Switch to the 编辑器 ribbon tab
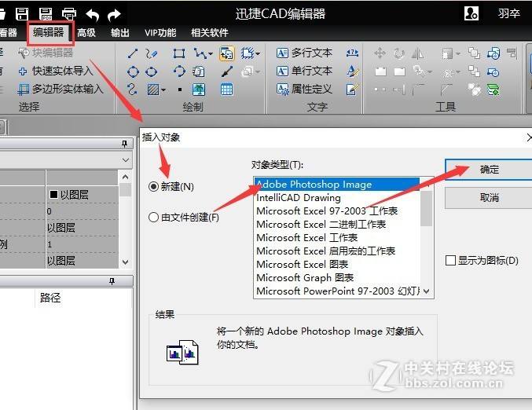 tap(49, 32)
